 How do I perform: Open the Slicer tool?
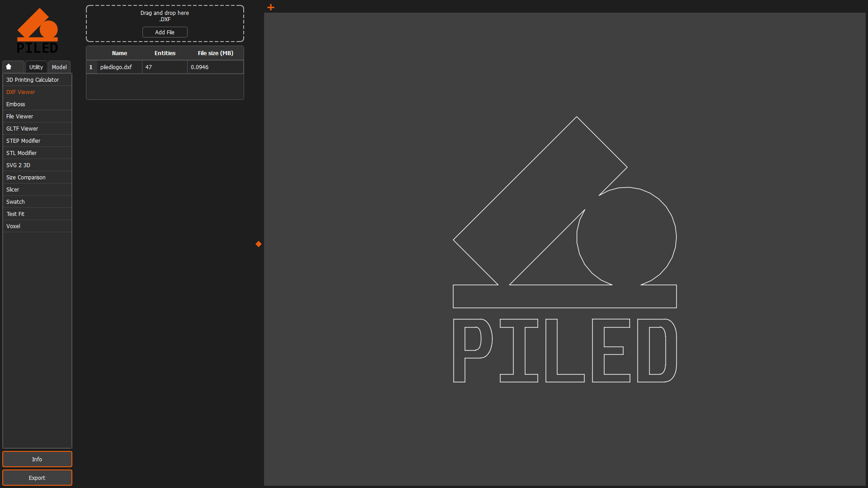coord(13,189)
